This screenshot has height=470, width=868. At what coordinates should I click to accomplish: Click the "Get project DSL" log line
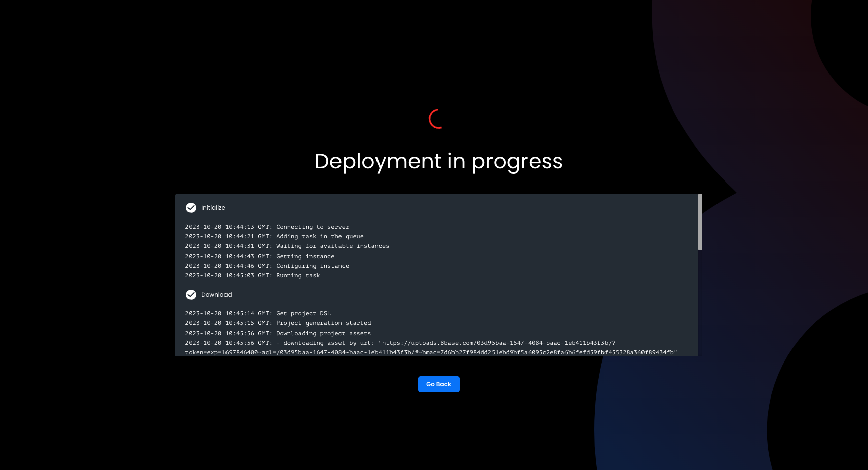click(258, 314)
